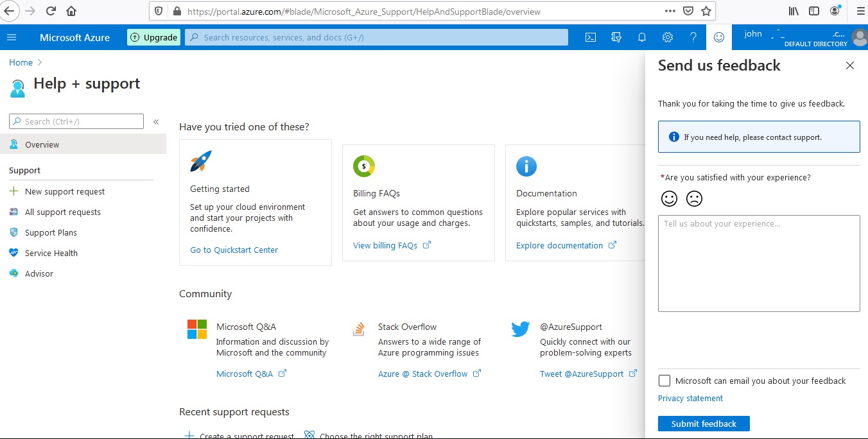Open portal settings with the gear icon

pos(667,37)
